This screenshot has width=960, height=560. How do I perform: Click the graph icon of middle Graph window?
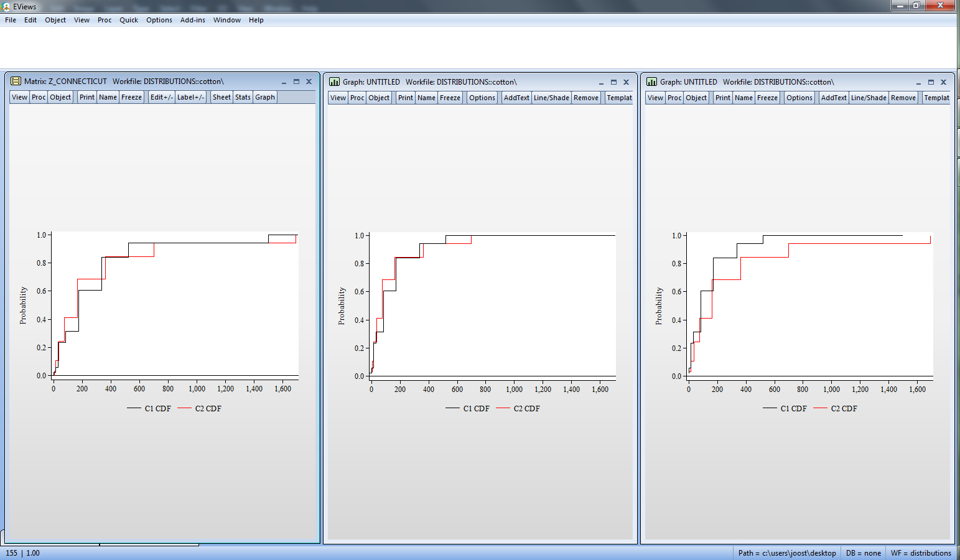coord(334,82)
